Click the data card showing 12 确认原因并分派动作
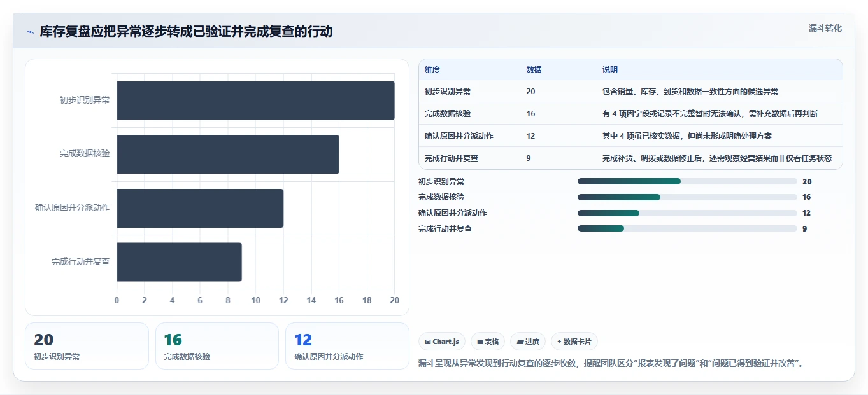 click(x=347, y=346)
